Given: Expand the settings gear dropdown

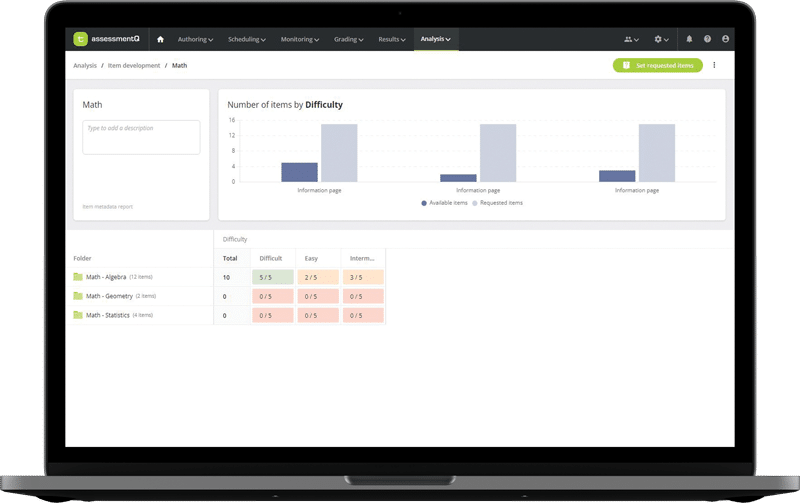Looking at the screenshot, I should pyautogui.click(x=662, y=39).
